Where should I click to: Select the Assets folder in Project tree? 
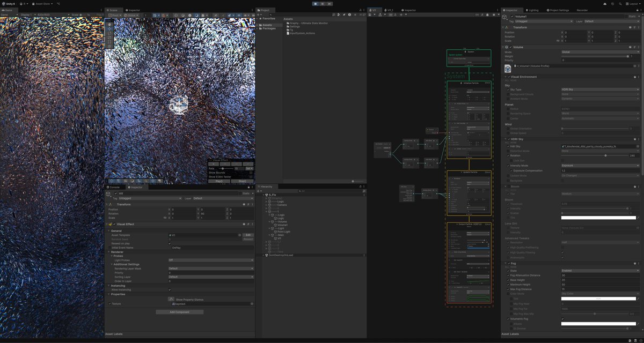tap(267, 25)
